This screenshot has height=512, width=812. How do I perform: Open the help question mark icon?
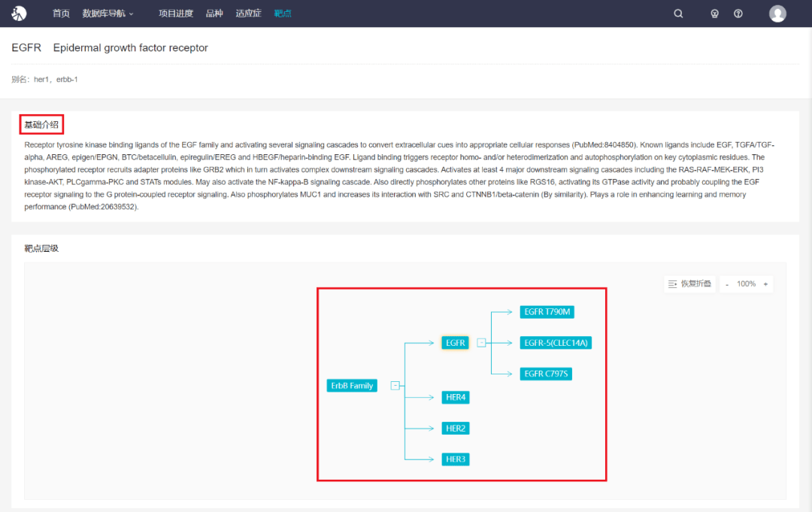point(738,14)
